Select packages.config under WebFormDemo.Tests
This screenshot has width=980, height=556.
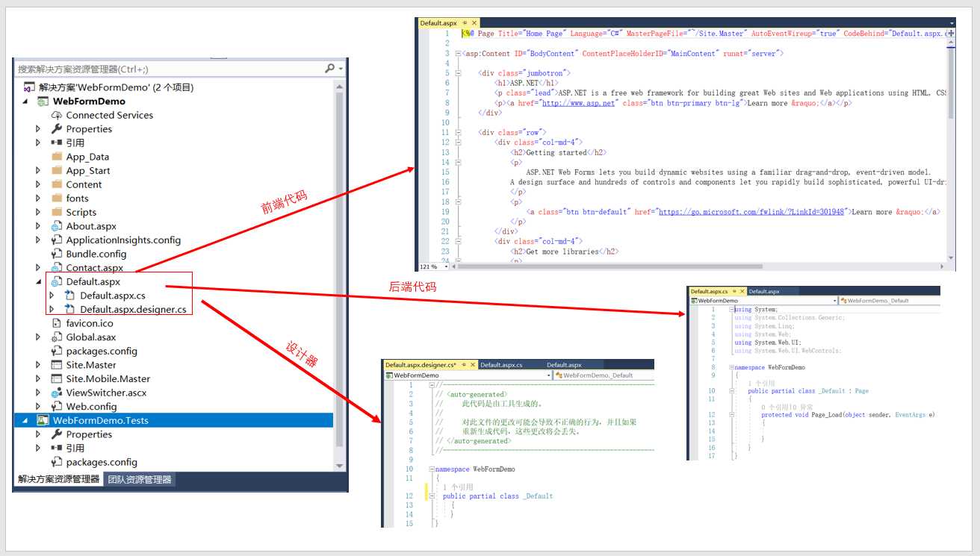point(102,462)
